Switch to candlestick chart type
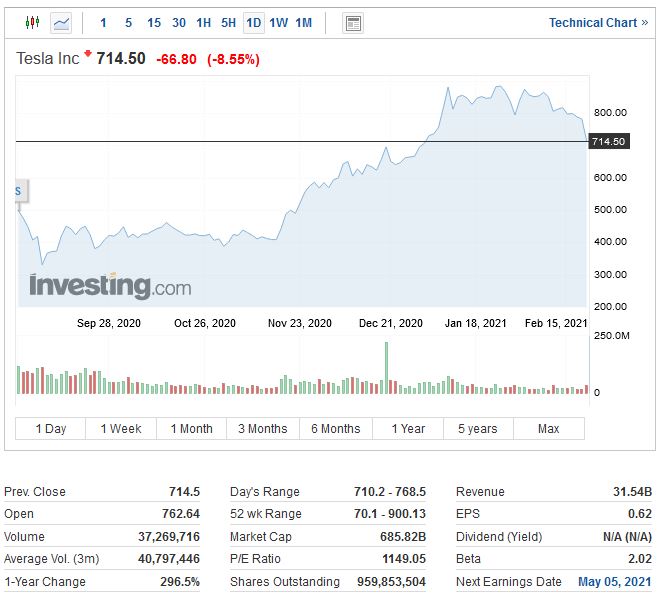 click(32, 22)
